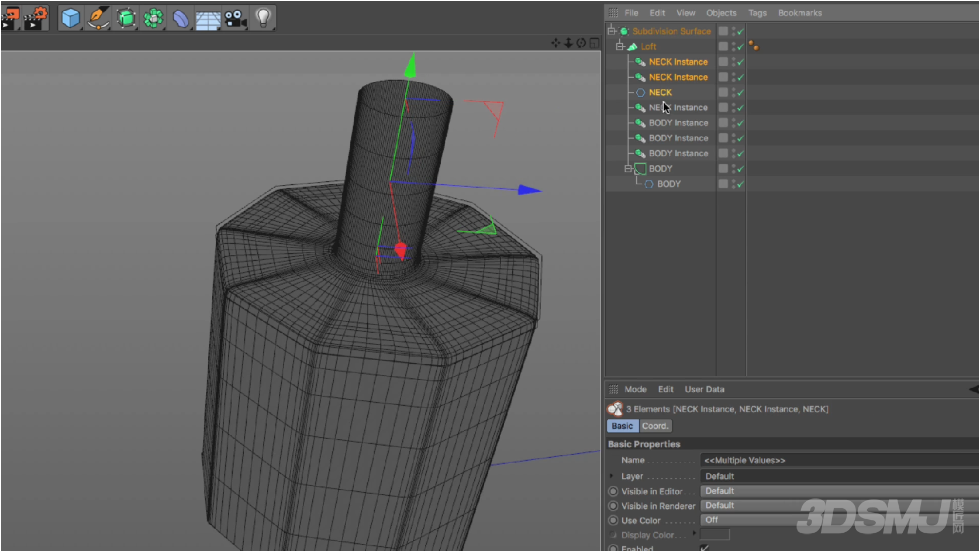Click the viewport rotate camera icon
Viewport: 980px width, 552px height.
coord(581,43)
